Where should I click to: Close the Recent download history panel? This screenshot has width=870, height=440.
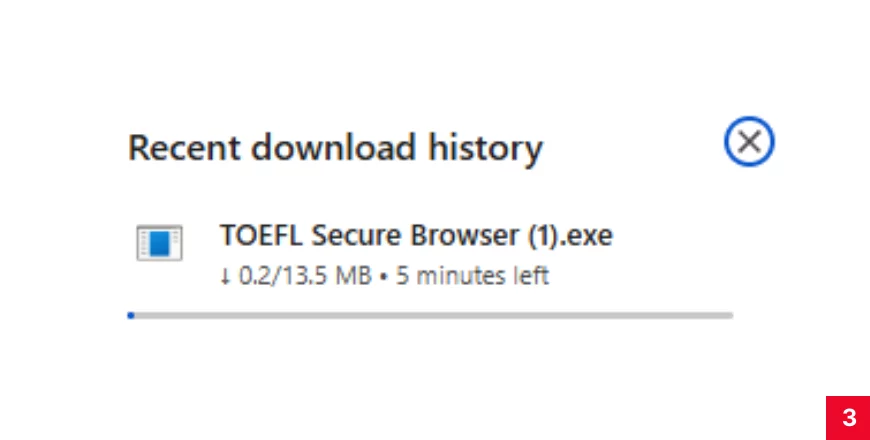(749, 143)
